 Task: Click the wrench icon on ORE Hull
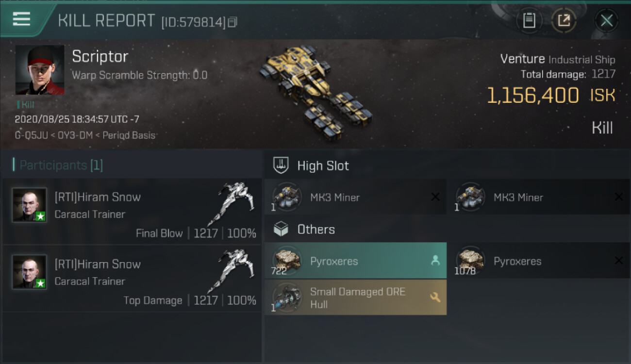click(x=435, y=298)
